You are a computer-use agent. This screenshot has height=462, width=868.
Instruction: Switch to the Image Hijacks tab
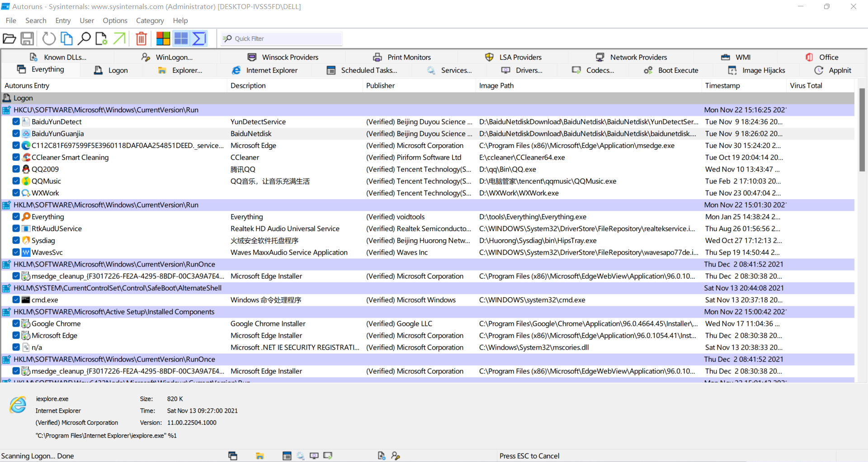(757, 70)
